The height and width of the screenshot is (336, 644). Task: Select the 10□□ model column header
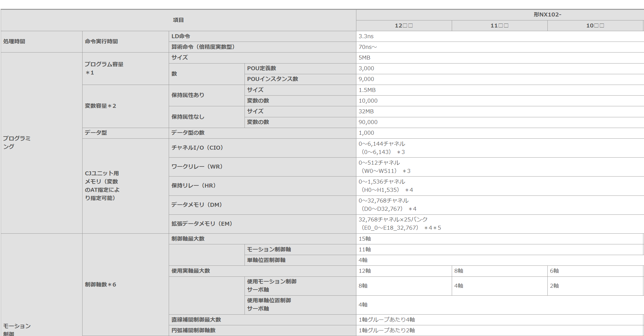click(595, 26)
